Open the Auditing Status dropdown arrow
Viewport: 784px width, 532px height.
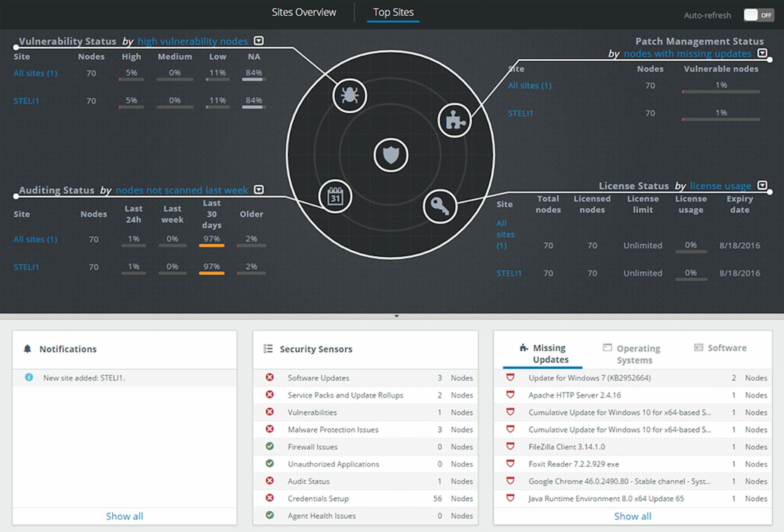[x=258, y=189]
